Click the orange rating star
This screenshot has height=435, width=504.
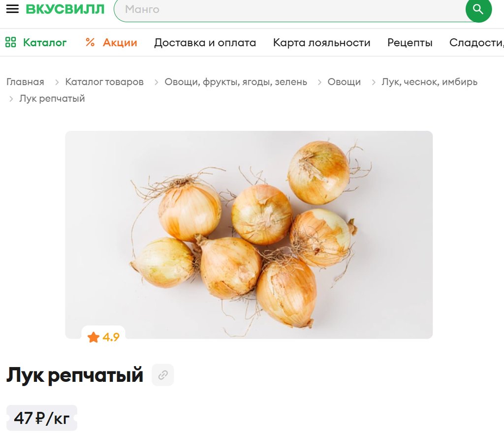pos(94,337)
